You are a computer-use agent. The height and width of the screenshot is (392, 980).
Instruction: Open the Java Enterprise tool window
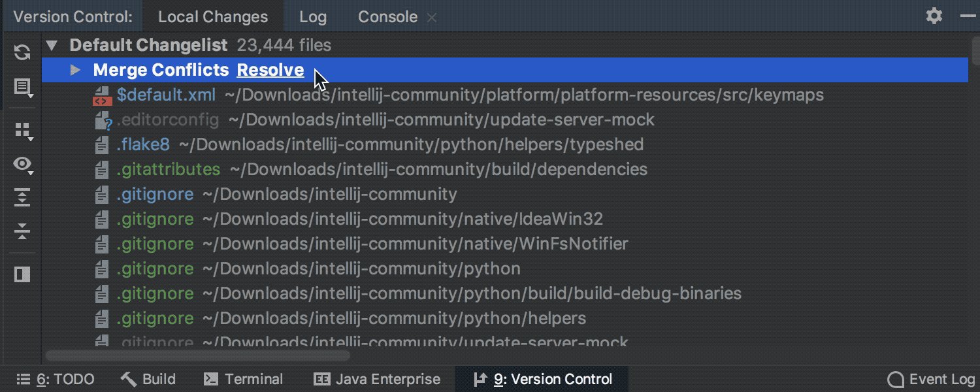[377, 379]
